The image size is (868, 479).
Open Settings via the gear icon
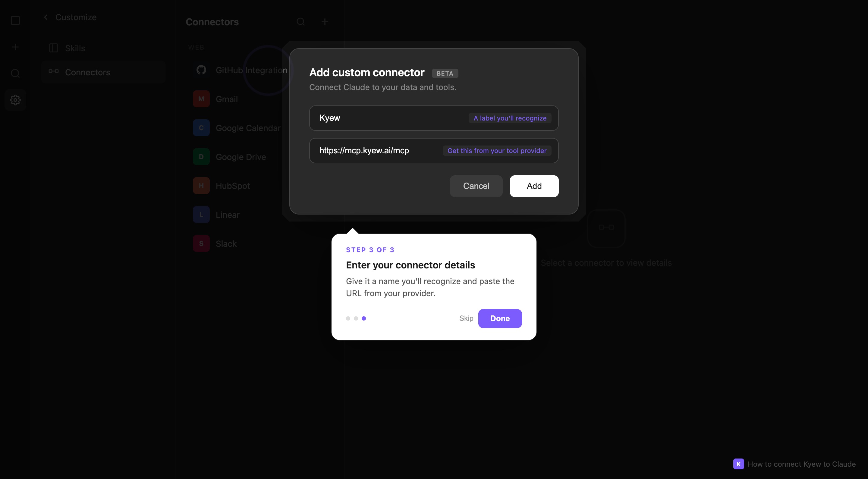15,100
